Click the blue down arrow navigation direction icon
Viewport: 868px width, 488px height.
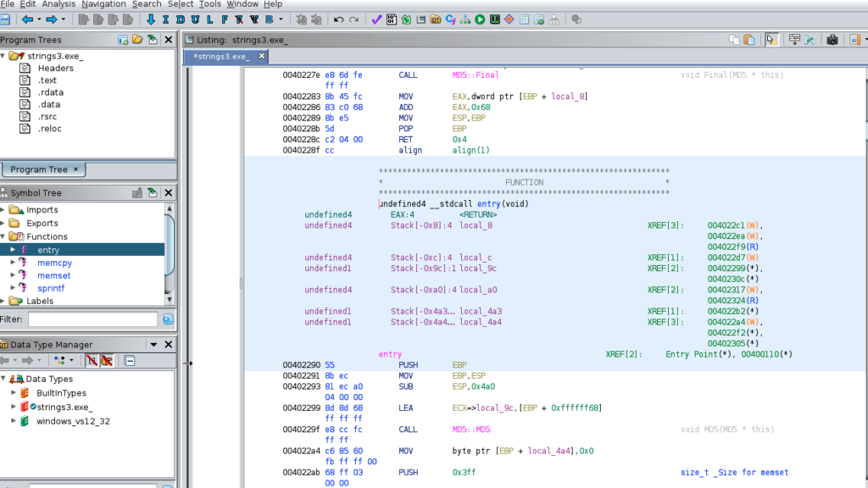[x=151, y=20]
